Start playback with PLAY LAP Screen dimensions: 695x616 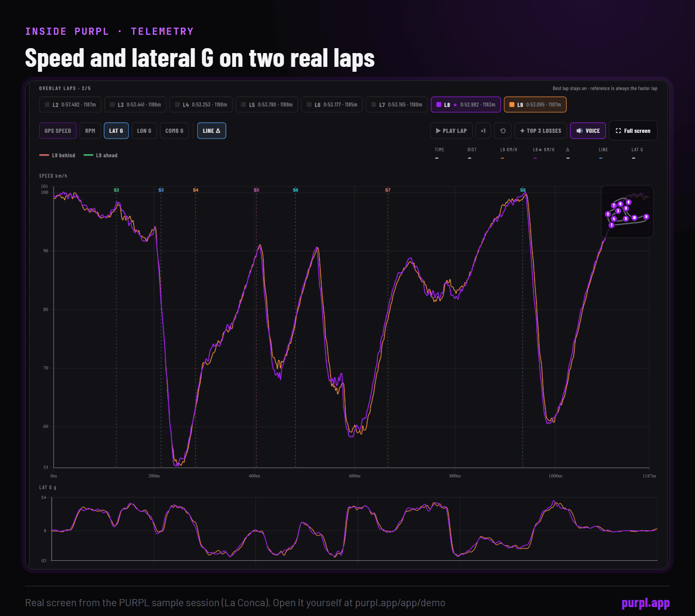coord(450,131)
